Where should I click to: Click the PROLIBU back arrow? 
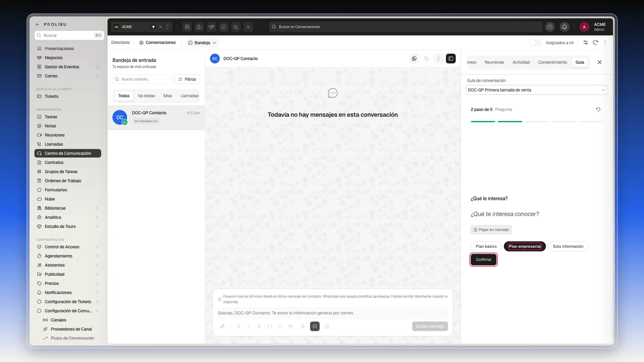click(x=38, y=24)
